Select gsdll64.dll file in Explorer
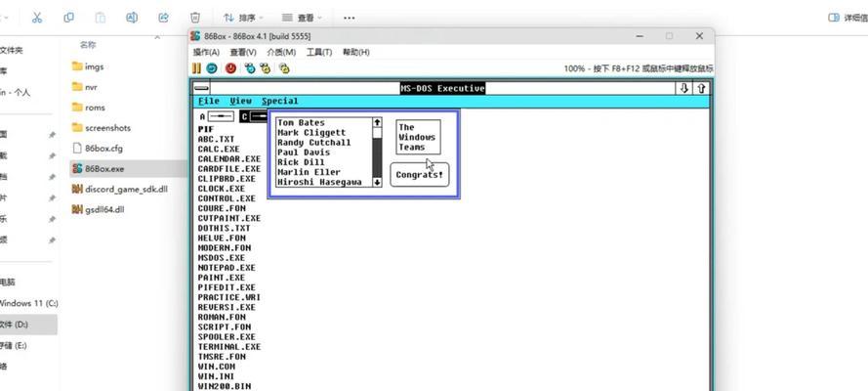868x391 pixels. pos(98,209)
